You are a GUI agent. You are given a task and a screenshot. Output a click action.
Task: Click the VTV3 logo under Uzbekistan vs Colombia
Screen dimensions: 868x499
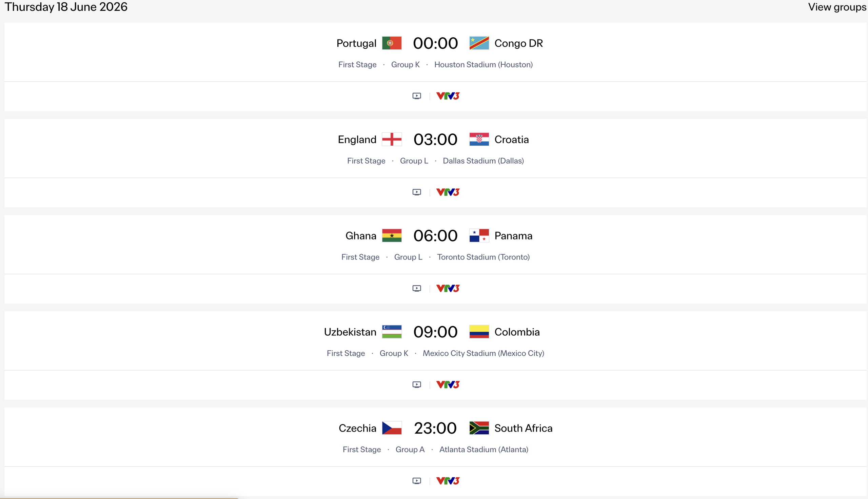pos(448,384)
